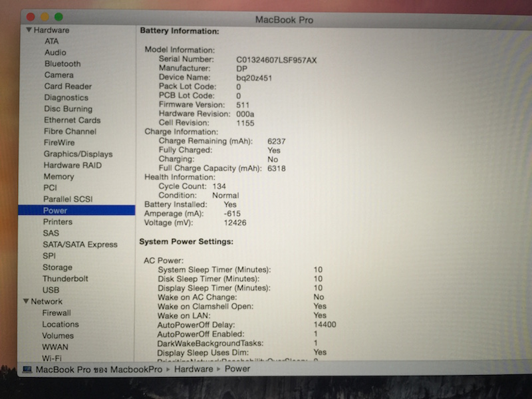Open Hardware RAID entry
Image resolution: width=532 pixels, height=399 pixels.
tap(72, 165)
